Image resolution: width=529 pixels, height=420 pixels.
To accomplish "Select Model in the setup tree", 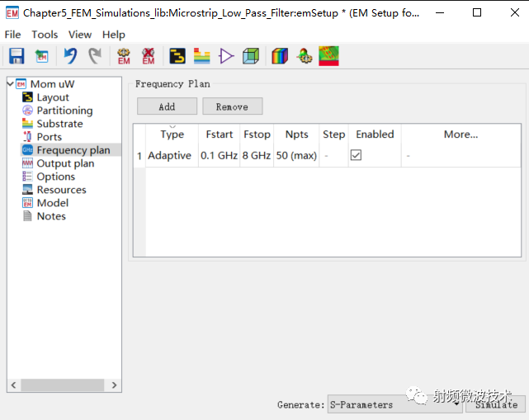I will click(53, 203).
